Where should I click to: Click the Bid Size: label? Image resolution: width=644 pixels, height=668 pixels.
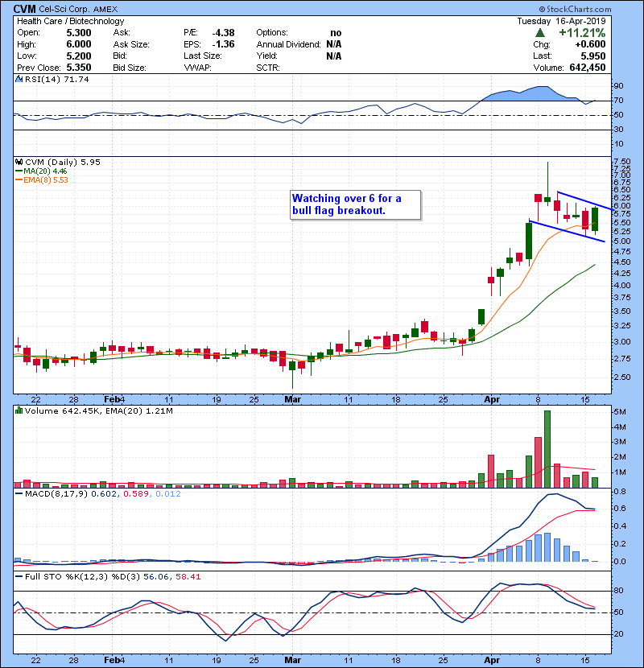130,68
